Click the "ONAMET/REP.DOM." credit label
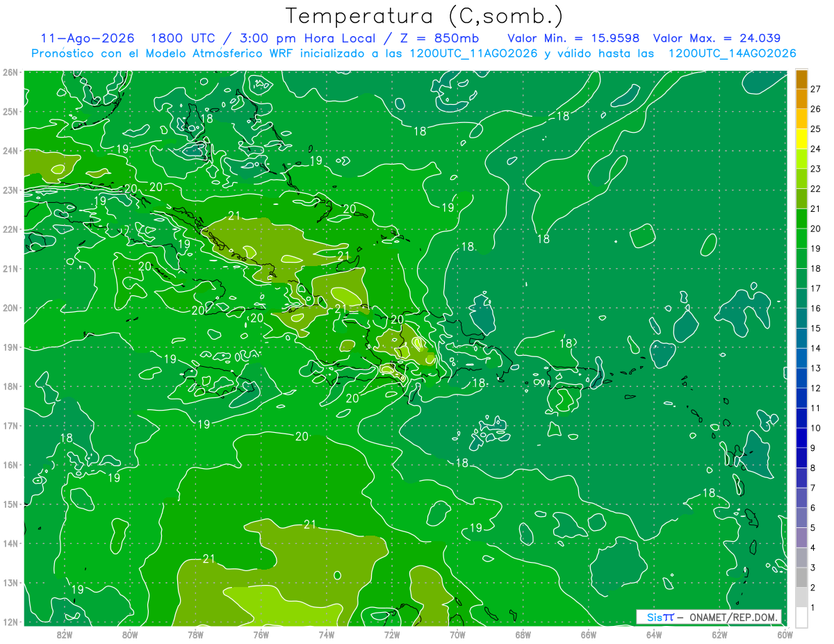834x644 pixels. click(733, 617)
